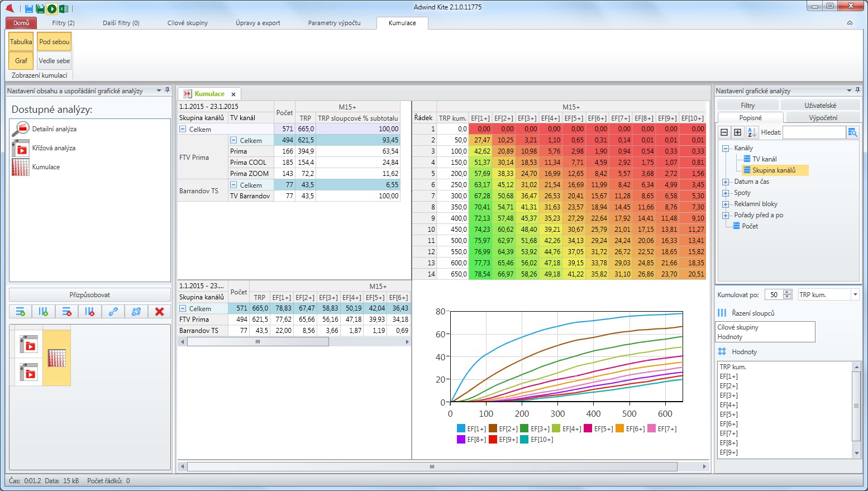Viewport: 868px width, 491px height.
Task: Click the horizontal scrollbar under the lower table
Action: point(294,342)
